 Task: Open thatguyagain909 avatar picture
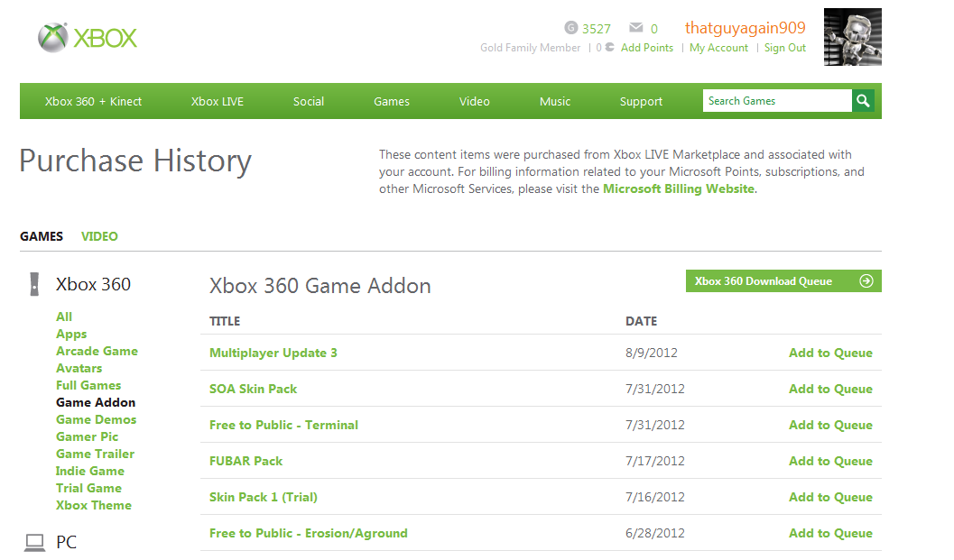(x=852, y=36)
